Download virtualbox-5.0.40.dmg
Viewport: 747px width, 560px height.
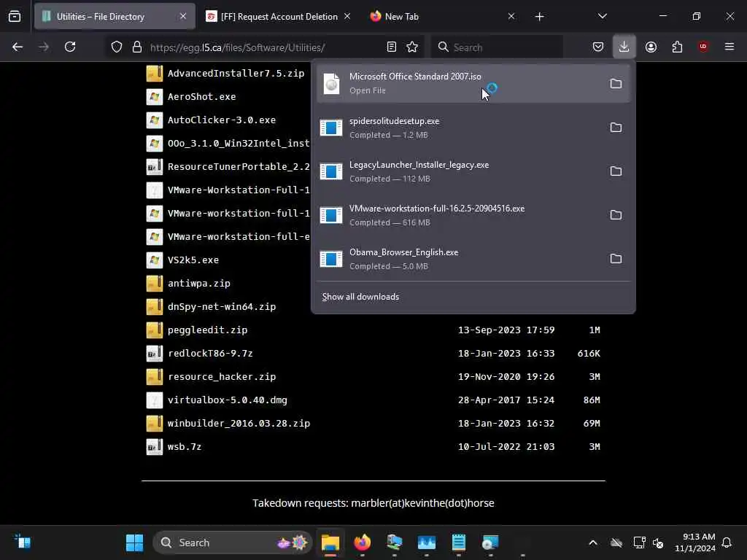pyautogui.click(x=228, y=400)
